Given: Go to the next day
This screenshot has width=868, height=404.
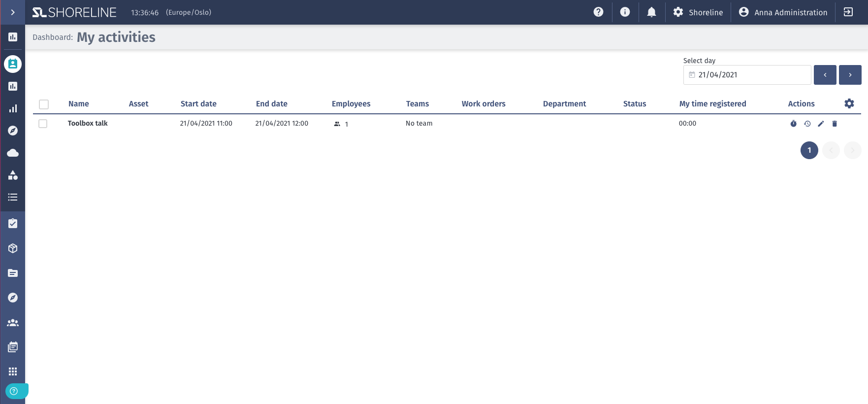Looking at the screenshot, I should (850, 75).
